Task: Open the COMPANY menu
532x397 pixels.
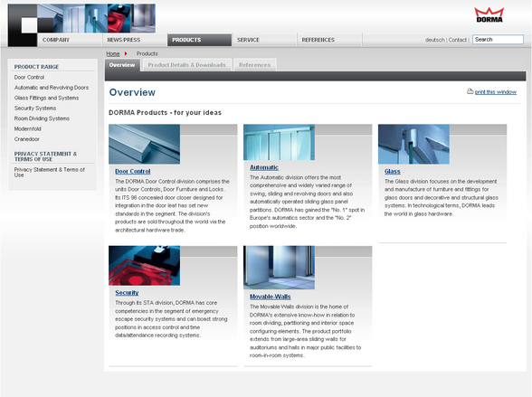Action: pyautogui.click(x=56, y=40)
